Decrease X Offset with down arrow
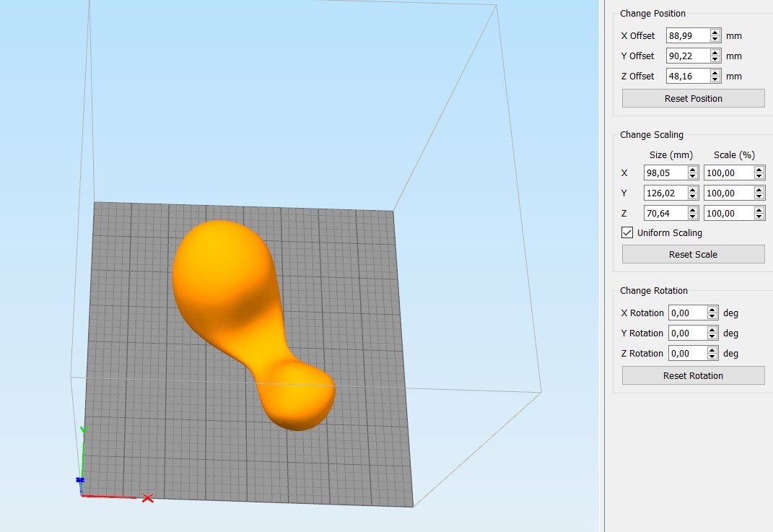The image size is (773, 532). pyautogui.click(x=715, y=39)
